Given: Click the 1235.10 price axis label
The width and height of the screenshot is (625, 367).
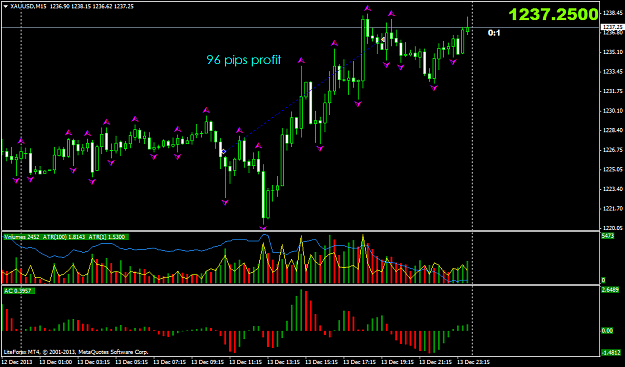Looking at the screenshot, I should coord(613,52).
